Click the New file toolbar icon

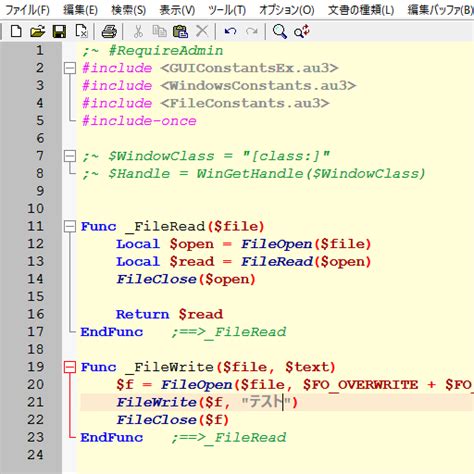(x=16, y=31)
